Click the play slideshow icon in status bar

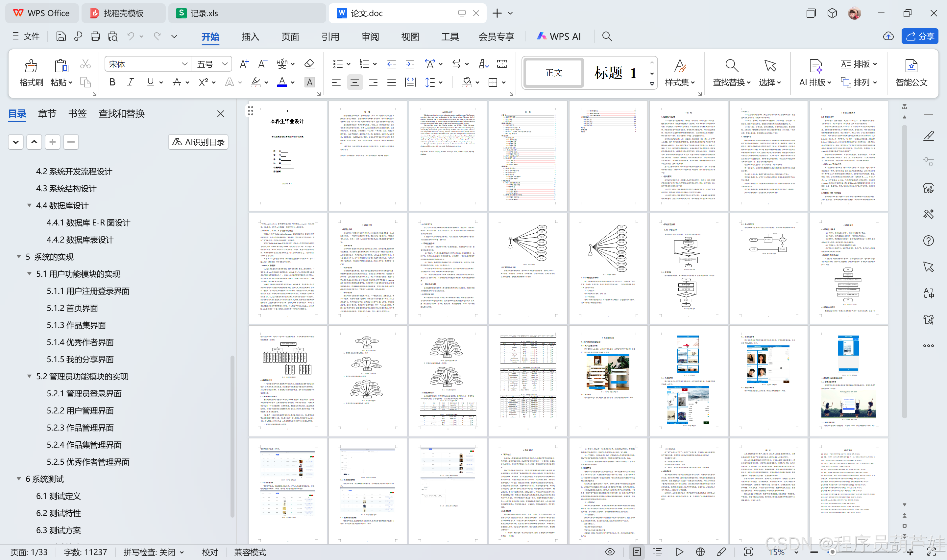click(679, 552)
